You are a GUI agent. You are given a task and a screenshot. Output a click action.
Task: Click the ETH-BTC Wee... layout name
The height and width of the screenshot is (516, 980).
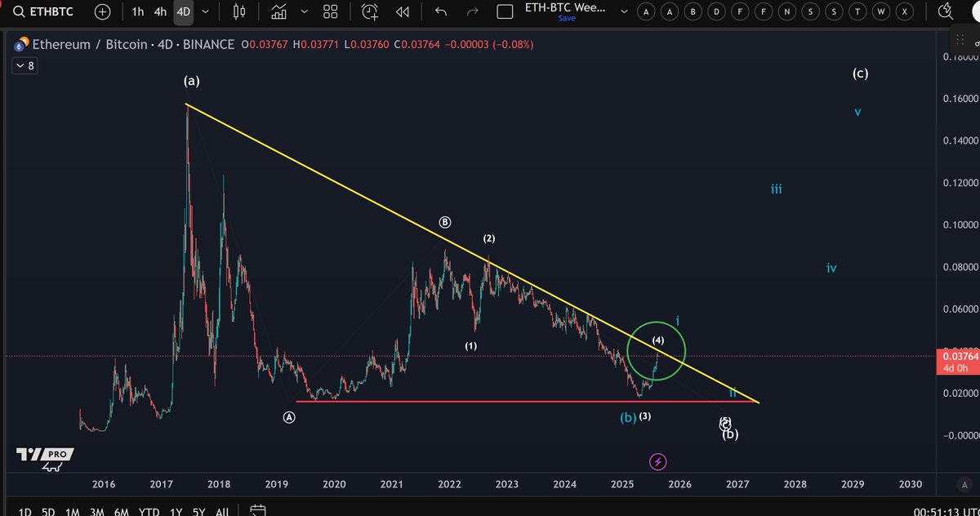click(x=567, y=9)
